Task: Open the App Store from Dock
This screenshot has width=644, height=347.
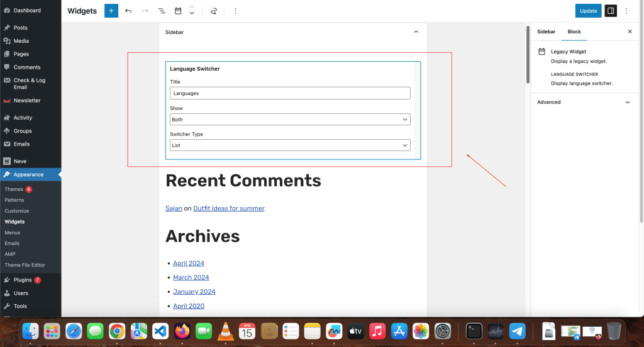Action: point(399,331)
